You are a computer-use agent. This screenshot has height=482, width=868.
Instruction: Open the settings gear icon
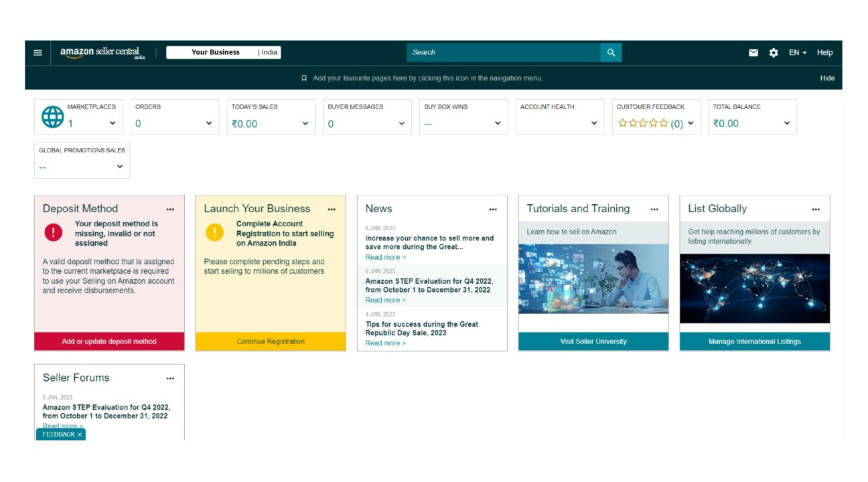point(774,52)
